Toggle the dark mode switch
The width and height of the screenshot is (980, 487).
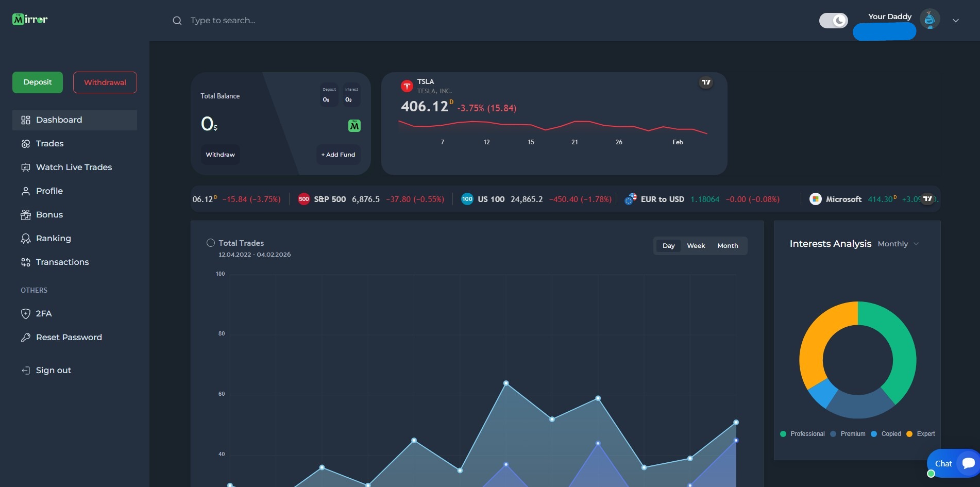pyautogui.click(x=833, y=21)
